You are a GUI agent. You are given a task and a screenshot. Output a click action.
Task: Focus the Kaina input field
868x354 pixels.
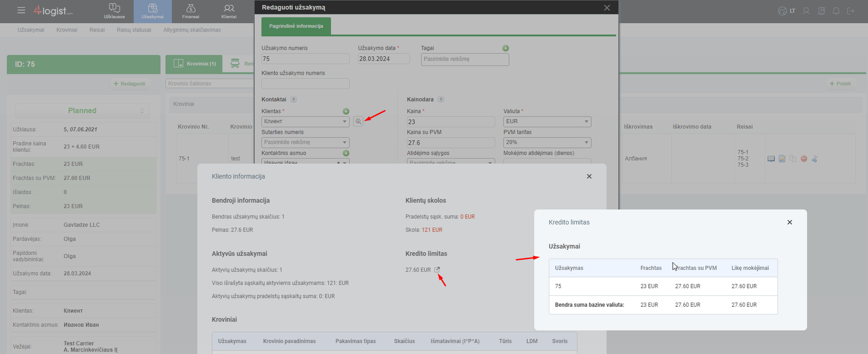pyautogui.click(x=451, y=121)
